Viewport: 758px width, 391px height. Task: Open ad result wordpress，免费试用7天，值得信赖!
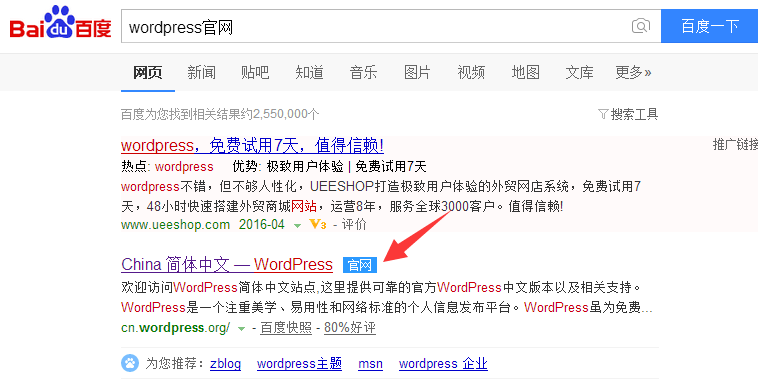click(252, 145)
